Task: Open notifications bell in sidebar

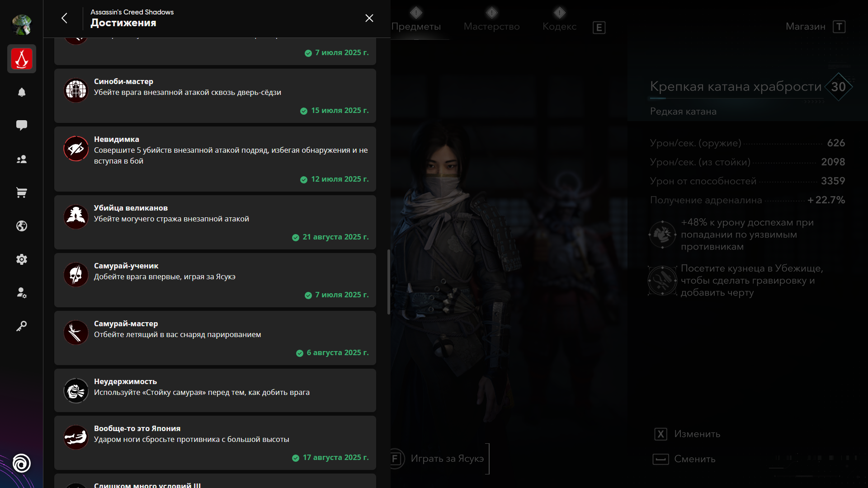Action: pyautogui.click(x=22, y=92)
